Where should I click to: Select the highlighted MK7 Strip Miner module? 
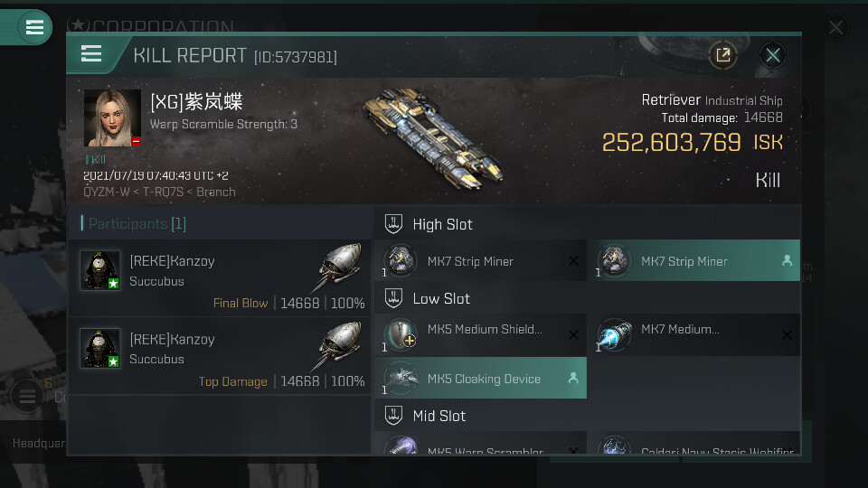(x=694, y=260)
